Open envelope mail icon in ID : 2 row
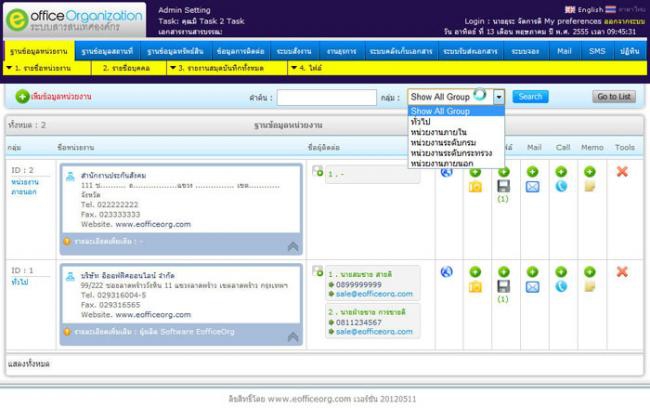This screenshot has height=408, width=650. point(533,187)
